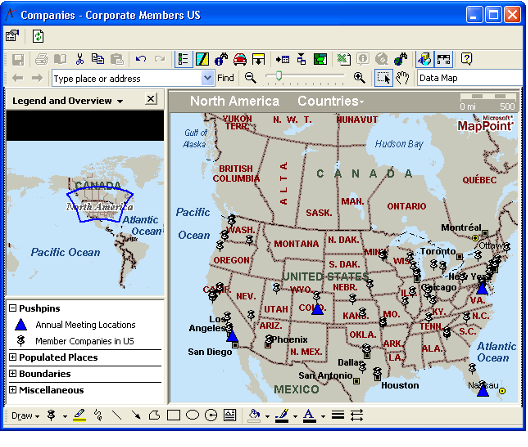The width and height of the screenshot is (528, 447).
Task: Select Annual Meeting Locations legend entry
Action: 85,325
